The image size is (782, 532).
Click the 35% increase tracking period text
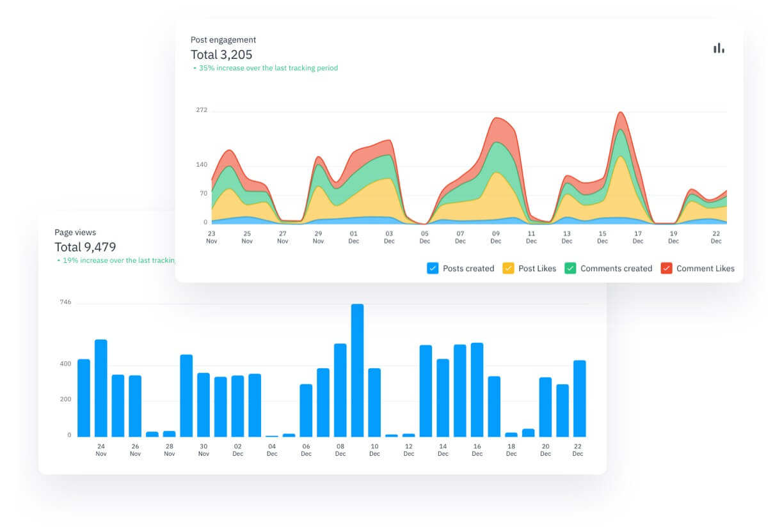point(268,68)
